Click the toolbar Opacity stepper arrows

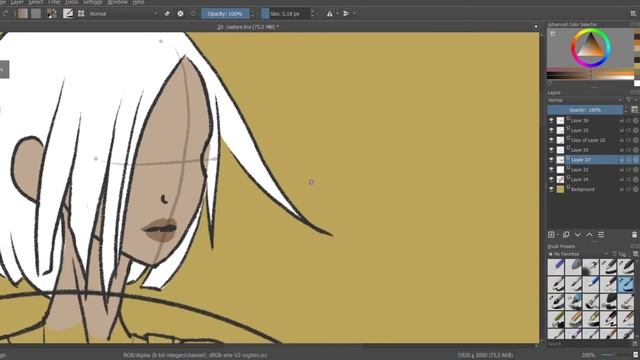pyautogui.click(x=252, y=13)
